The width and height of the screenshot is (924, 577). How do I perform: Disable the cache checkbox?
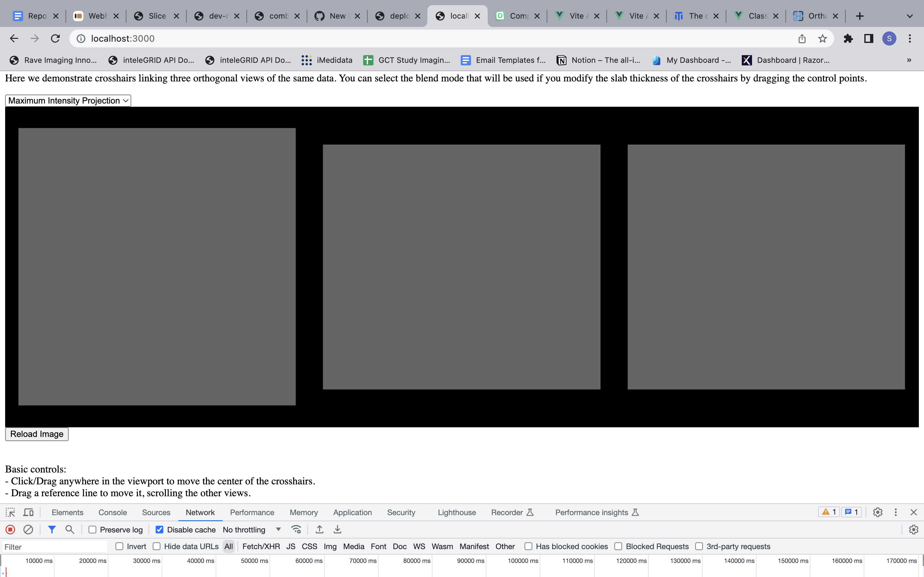tap(159, 529)
